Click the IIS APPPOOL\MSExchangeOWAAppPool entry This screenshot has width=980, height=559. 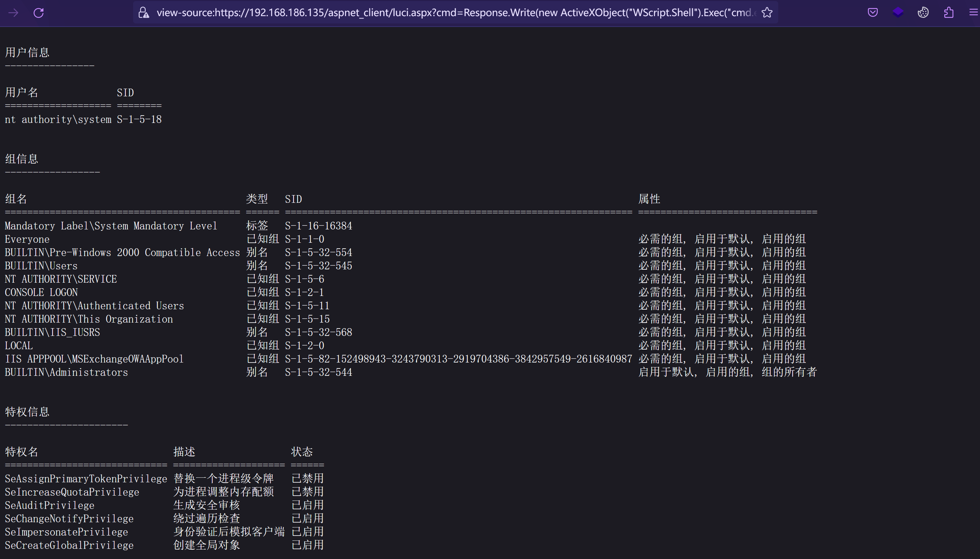coord(94,359)
